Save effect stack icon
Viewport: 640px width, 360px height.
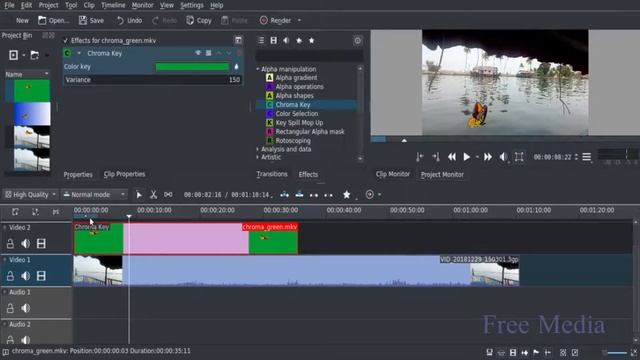coord(238,40)
